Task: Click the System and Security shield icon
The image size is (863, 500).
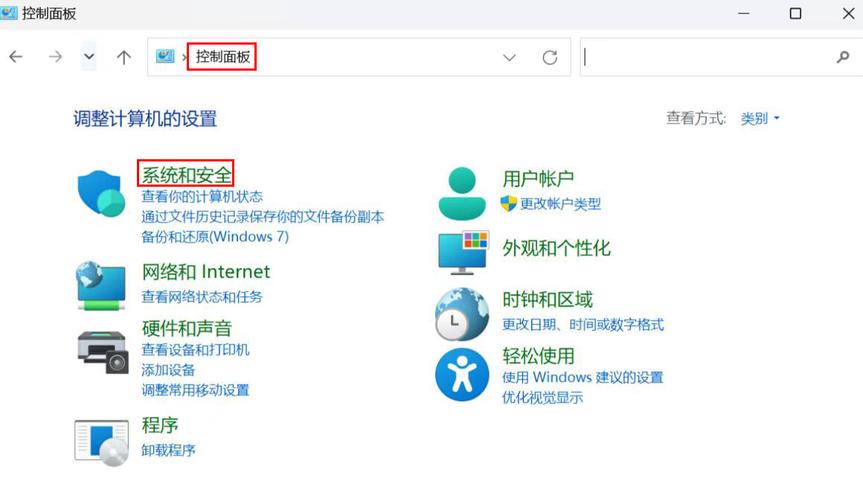Action: pyautogui.click(x=101, y=193)
